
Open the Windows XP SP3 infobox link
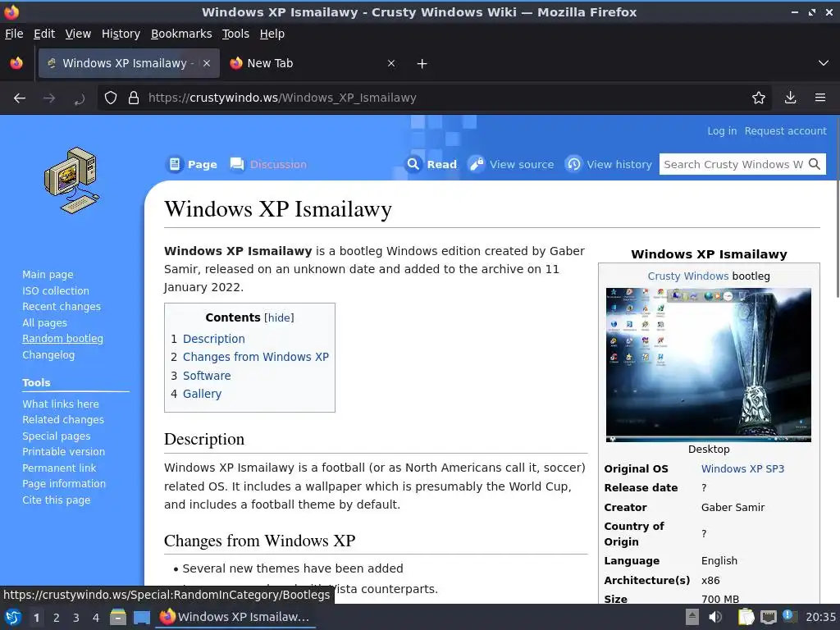[742, 468]
